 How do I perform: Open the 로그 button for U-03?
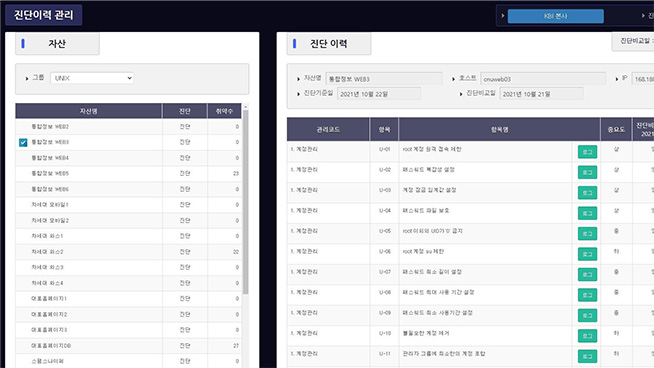click(587, 193)
